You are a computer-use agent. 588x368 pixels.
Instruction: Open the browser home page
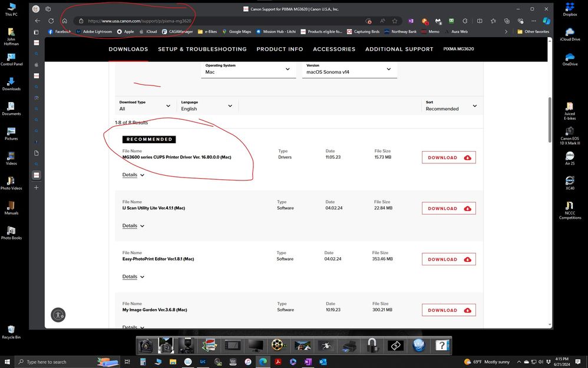point(65,21)
